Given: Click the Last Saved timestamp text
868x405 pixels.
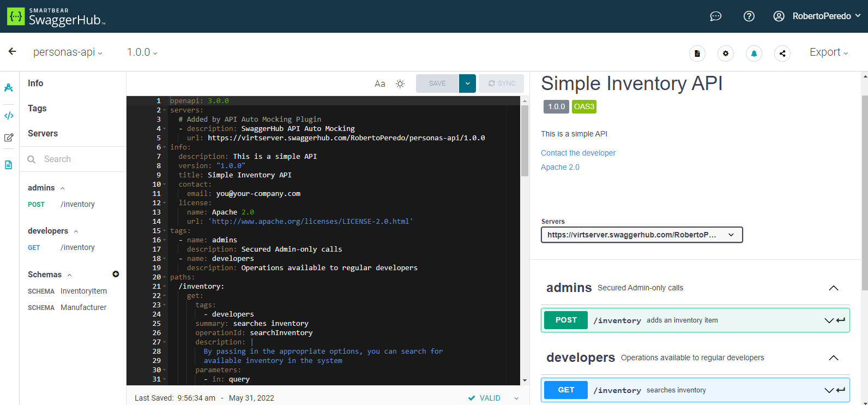Looking at the screenshot, I should [x=204, y=398].
